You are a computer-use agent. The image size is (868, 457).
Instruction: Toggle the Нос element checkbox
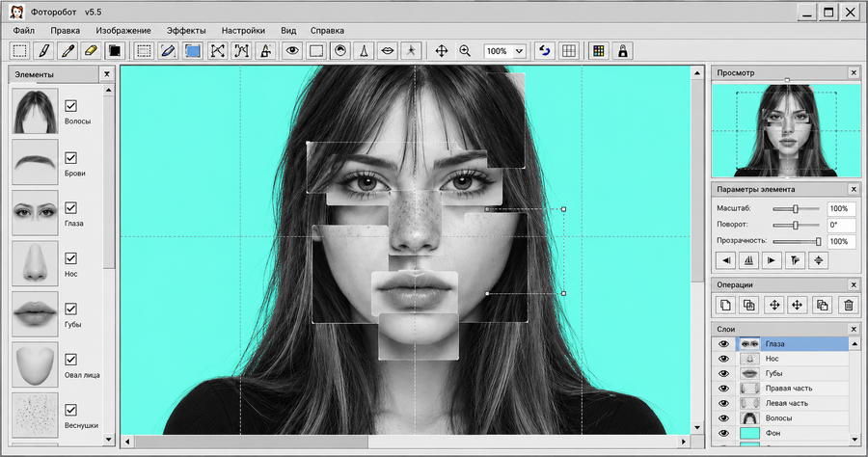tap(70, 258)
